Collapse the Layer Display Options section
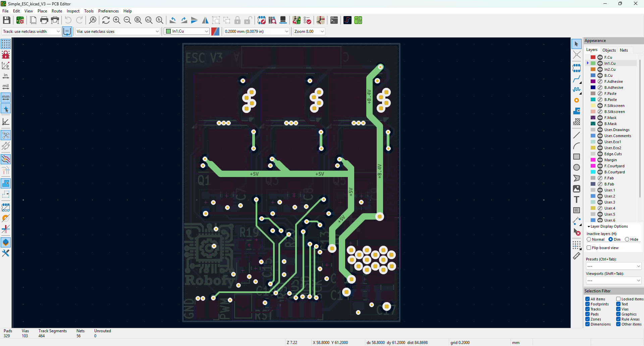This screenshot has width=644, height=346. pyautogui.click(x=589, y=227)
